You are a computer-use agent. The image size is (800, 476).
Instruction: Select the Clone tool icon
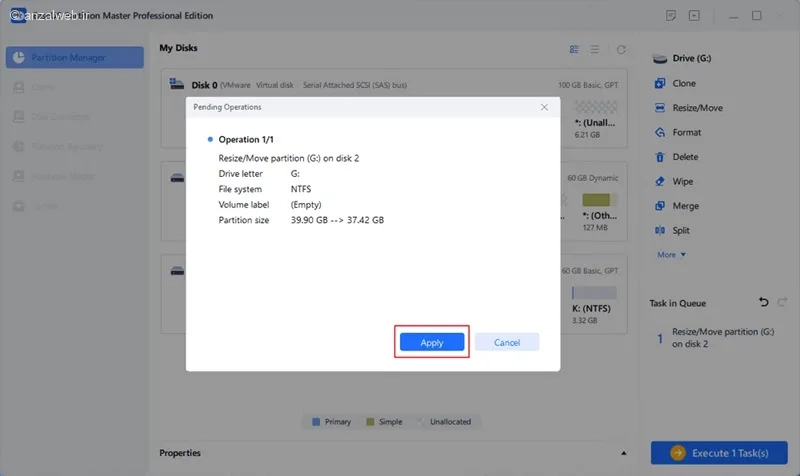click(660, 83)
